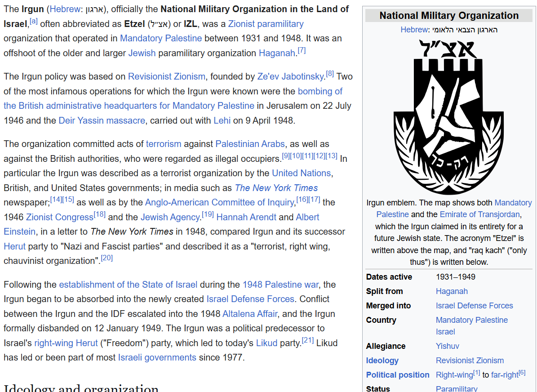
Task: Open the paramilitary link in first paragraph
Action: point(280,24)
